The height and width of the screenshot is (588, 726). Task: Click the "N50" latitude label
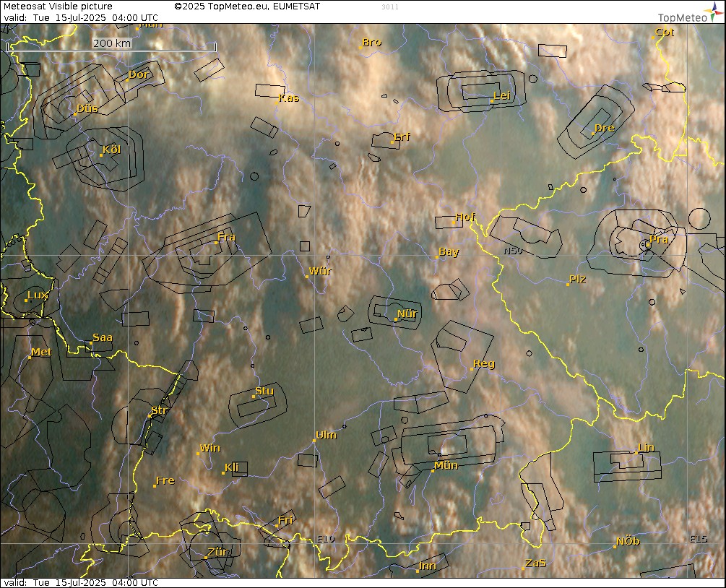[x=513, y=251]
